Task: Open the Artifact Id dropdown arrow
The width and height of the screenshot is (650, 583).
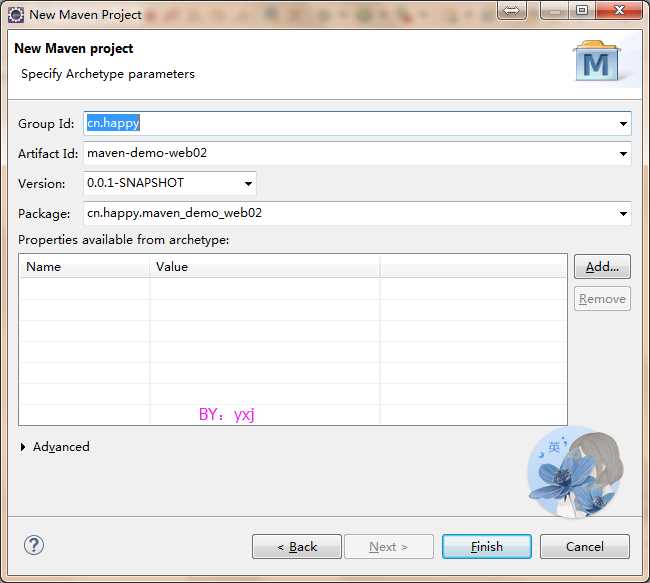Action: coord(623,154)
